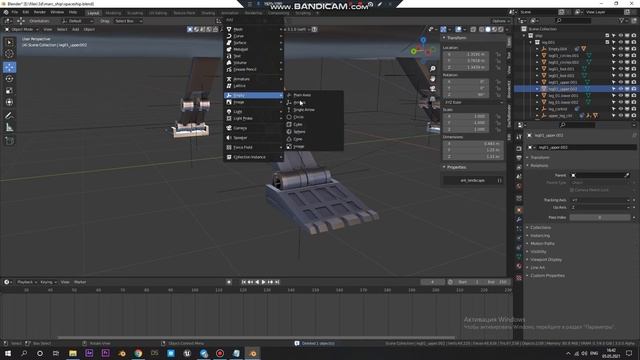Open rotation mode XYZ Euler dropdown
This screenshot has width=640, height=360.
pos(473,102)
